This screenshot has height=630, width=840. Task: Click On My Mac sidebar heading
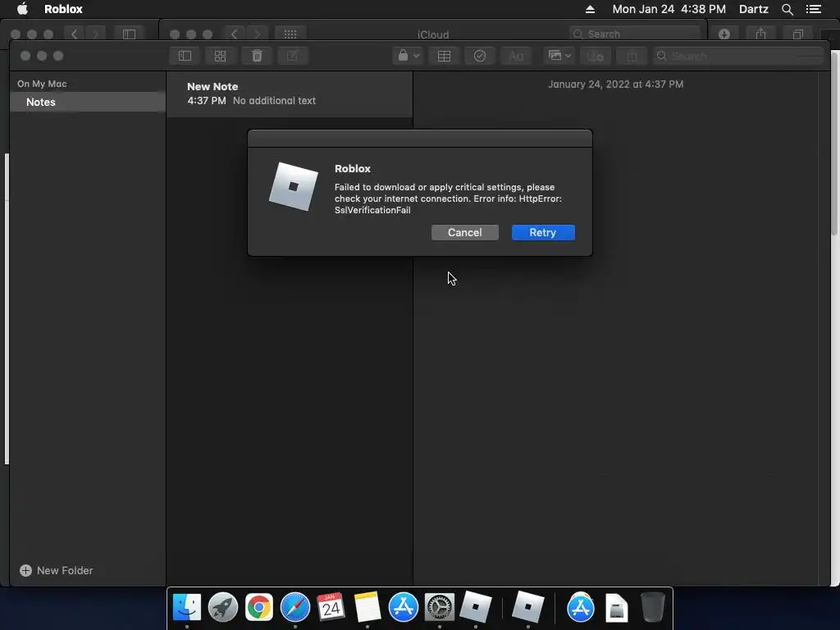(42, 84)
